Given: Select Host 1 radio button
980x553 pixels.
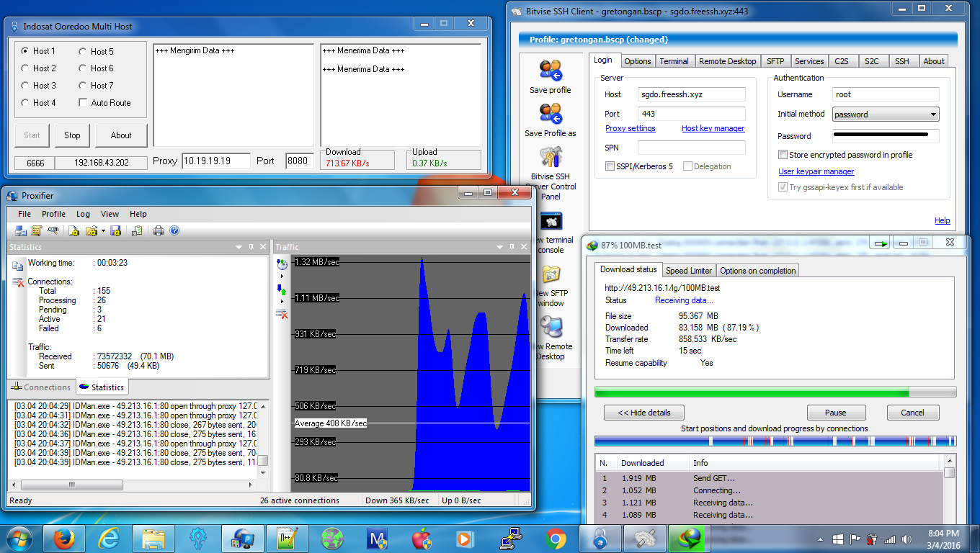Looking at the screenshot, I should 25,51.
